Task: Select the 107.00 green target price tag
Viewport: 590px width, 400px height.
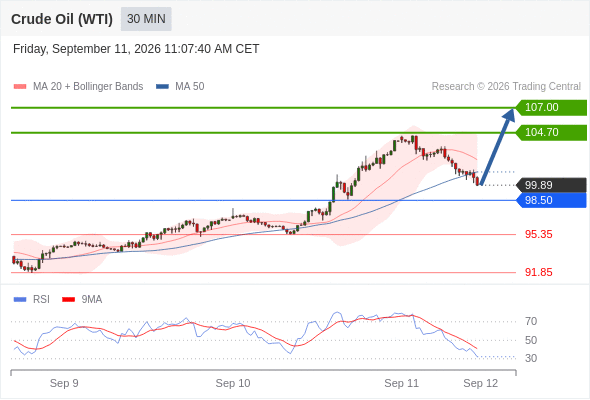Action: pos(551,108)
